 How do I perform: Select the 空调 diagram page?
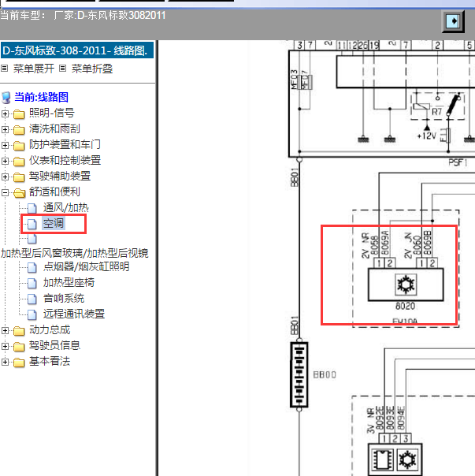(x=54, y=224)
